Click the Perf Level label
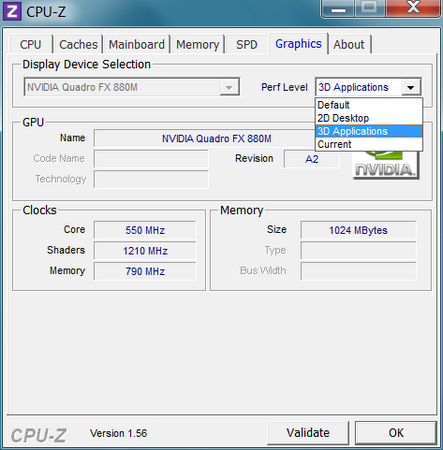Viewport: 443px width, 450px height. (x=284, y=87)
